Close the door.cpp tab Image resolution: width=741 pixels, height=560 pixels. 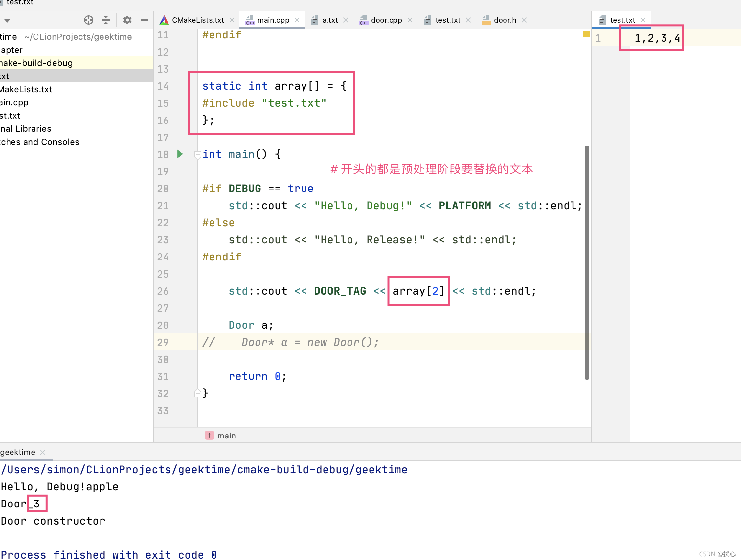click(x=410, y=20)
